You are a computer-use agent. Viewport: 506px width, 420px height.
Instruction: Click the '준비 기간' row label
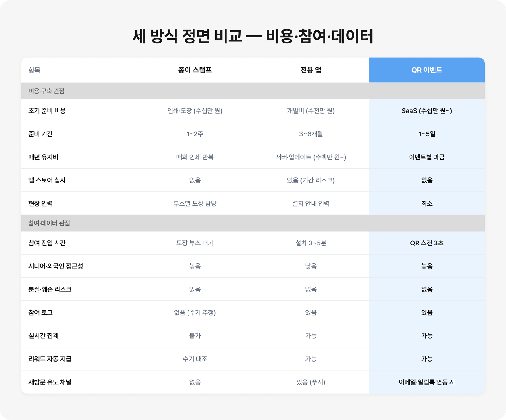click(40, 134)
